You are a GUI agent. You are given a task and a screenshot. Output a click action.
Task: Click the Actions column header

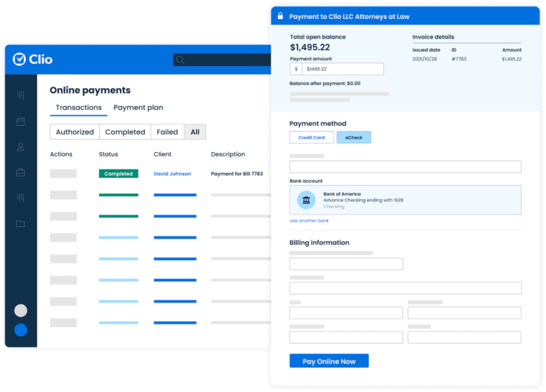coord(61,154)
